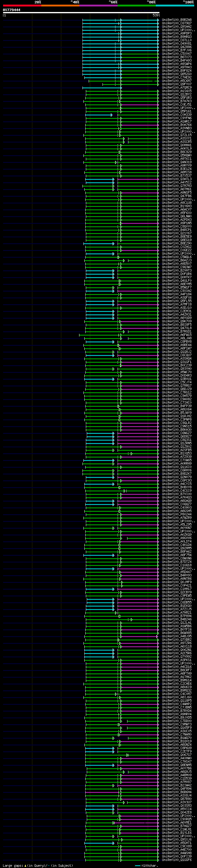197x868 pixels.
Task: Click hit label UniRef100_Q12BY2
Action: 177,94
